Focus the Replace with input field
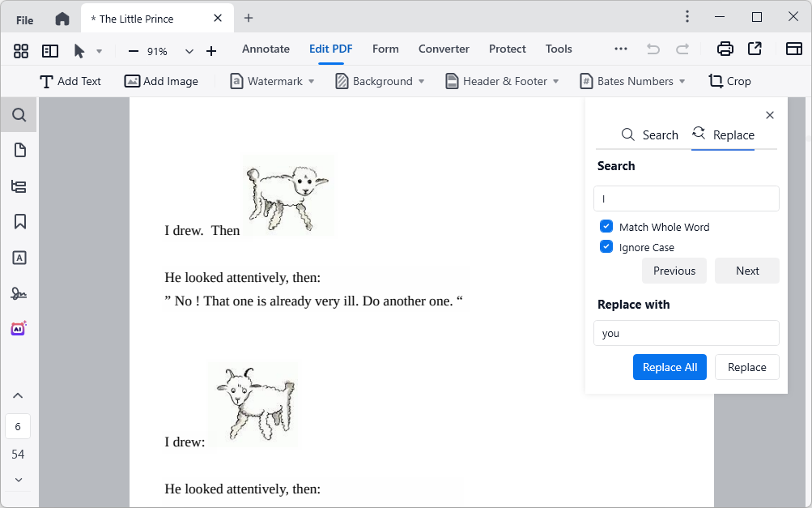This screenshot has width=812, height=508. [687, 333]
